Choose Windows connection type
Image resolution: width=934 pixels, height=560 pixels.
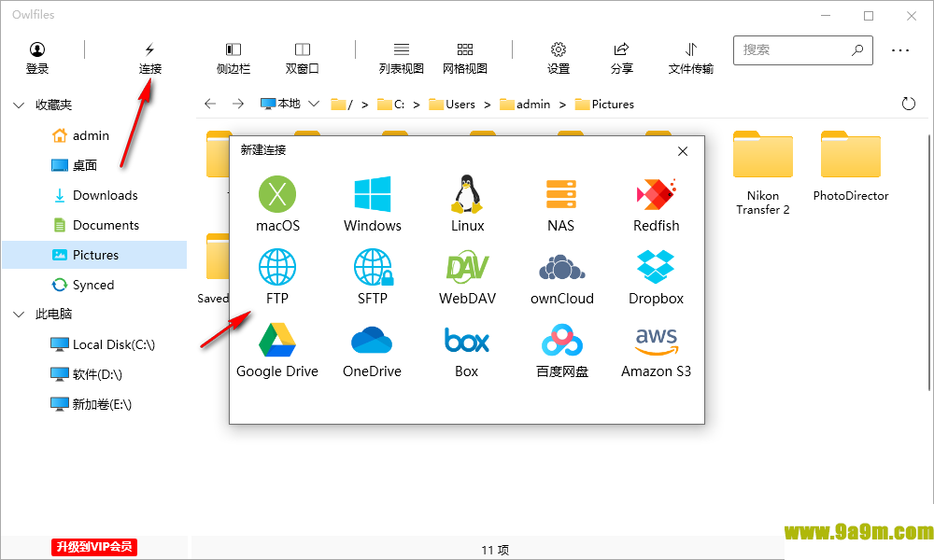[x=373, y=204]
